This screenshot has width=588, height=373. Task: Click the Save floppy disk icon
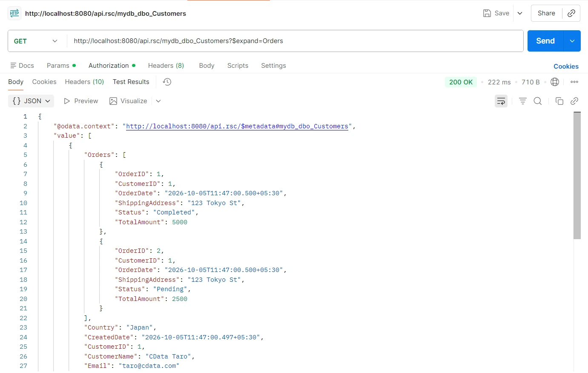pyautogui.click(x=487, y=13)
